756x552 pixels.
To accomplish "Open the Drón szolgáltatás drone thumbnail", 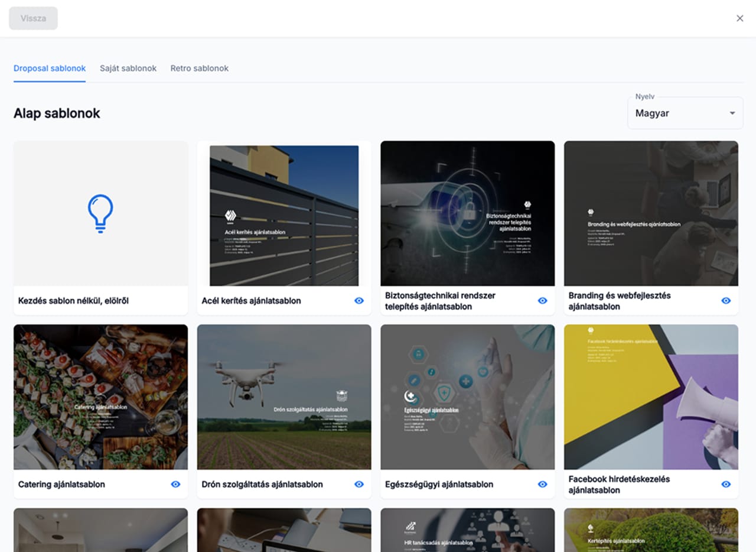I will (284, 397).
